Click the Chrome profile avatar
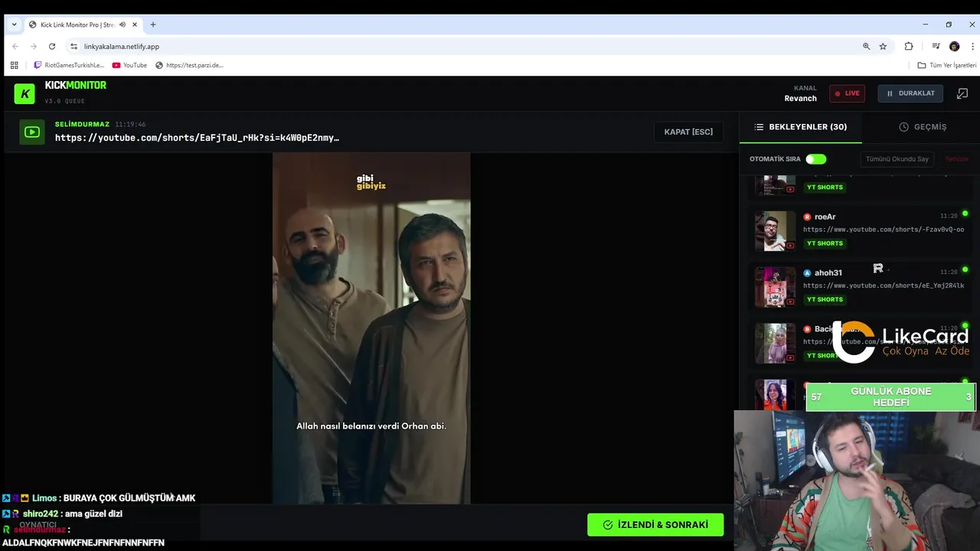 (x=954, y=46)
